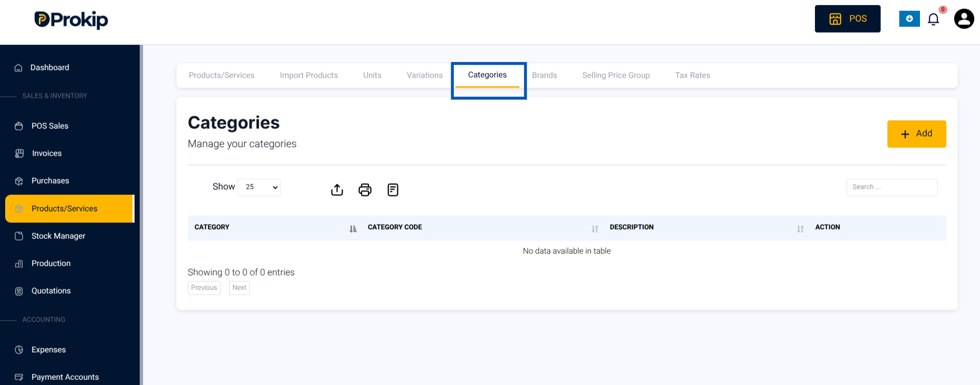Click the Stock Manager icon
The height and width of the screenshot is (385, 980).
(19, 236)
